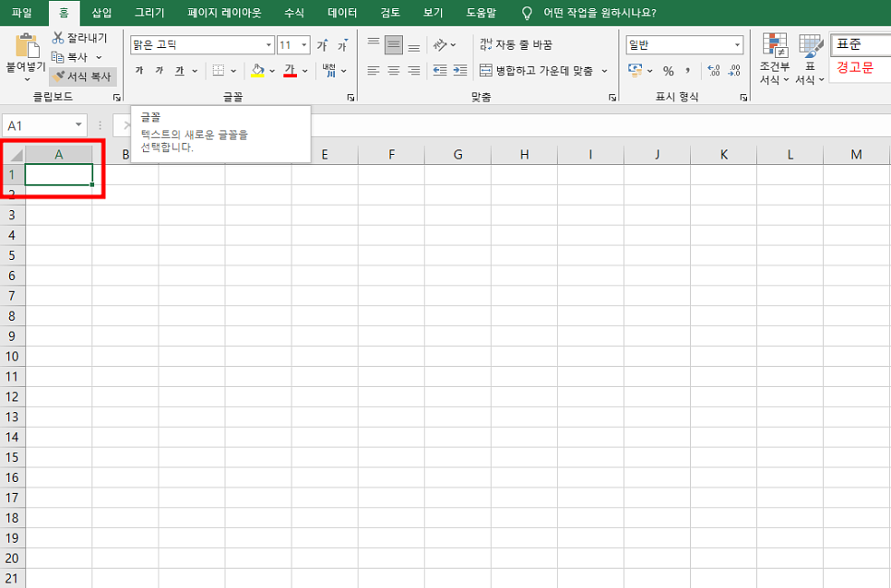Click the cell borders icon
Image resolution: width=891 pixels, height=588 pixels.
click(219, 70)
